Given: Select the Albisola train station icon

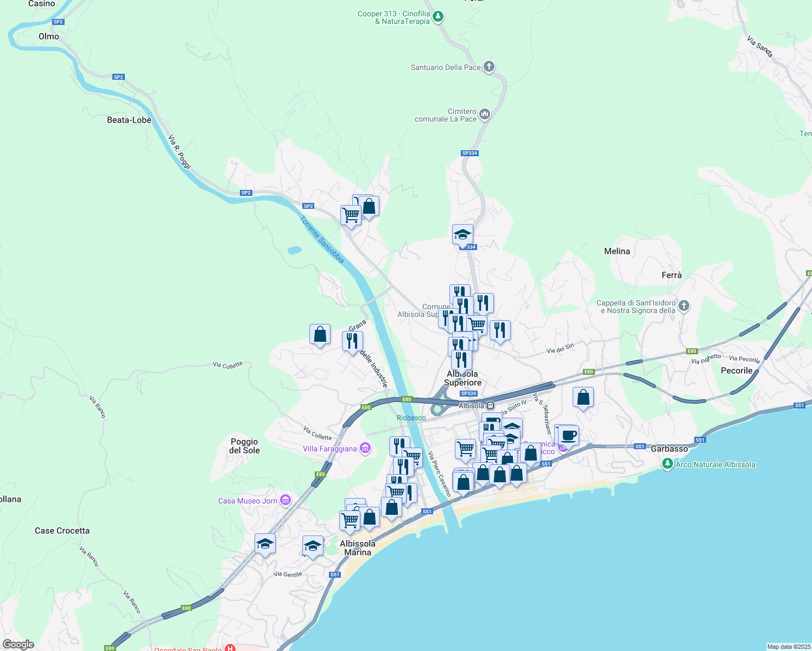Looking at the screenshot, I should point(490,405).
